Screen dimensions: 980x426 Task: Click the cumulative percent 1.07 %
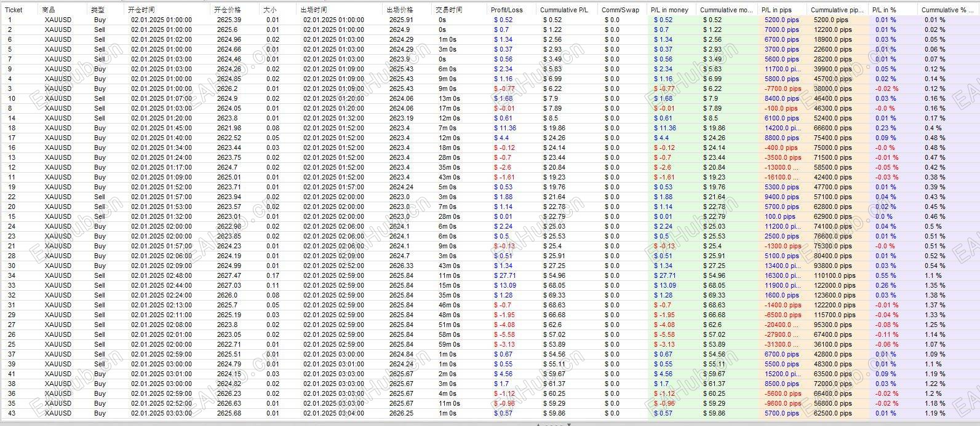(935, 344)
